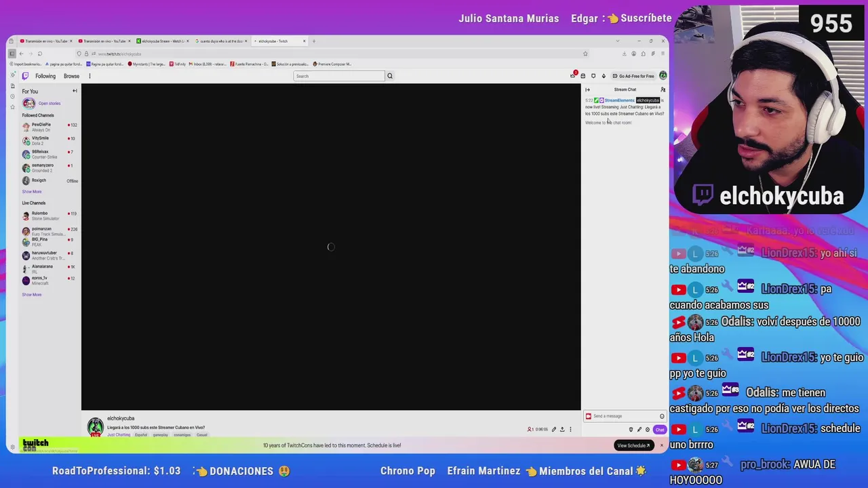Image resolution: width=868 pixels, height=488 pixels.
Task: Share the stream via share icon
Action: pyautogui.click(x=562, y=430)
